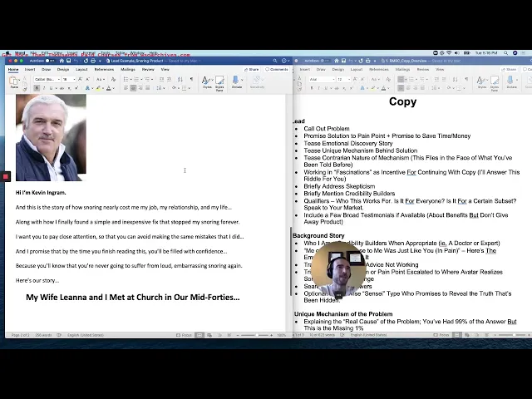Image resolution: width=532 pixels, height=399 pixels.
Task: Switch to Print Layout view in left status bar
Action: (199, 335)
